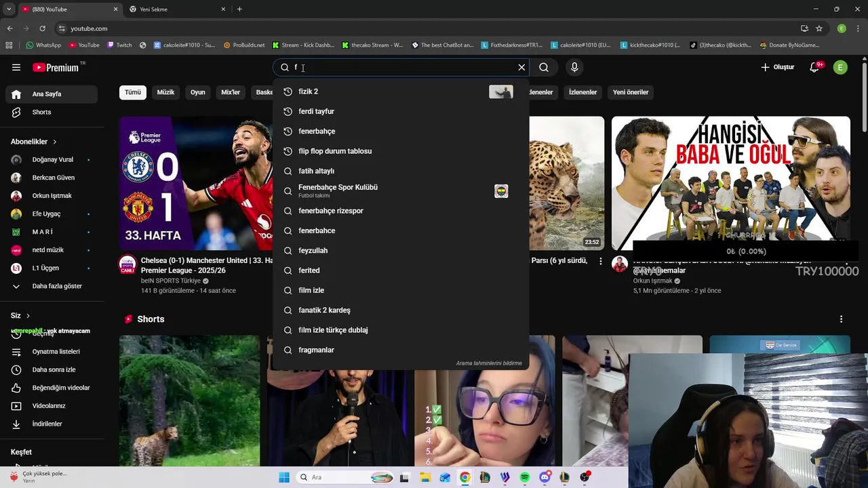This screenshot has width=868, height=488.
Task: Open Spotify from the taskbar
Action: point(525,477)
